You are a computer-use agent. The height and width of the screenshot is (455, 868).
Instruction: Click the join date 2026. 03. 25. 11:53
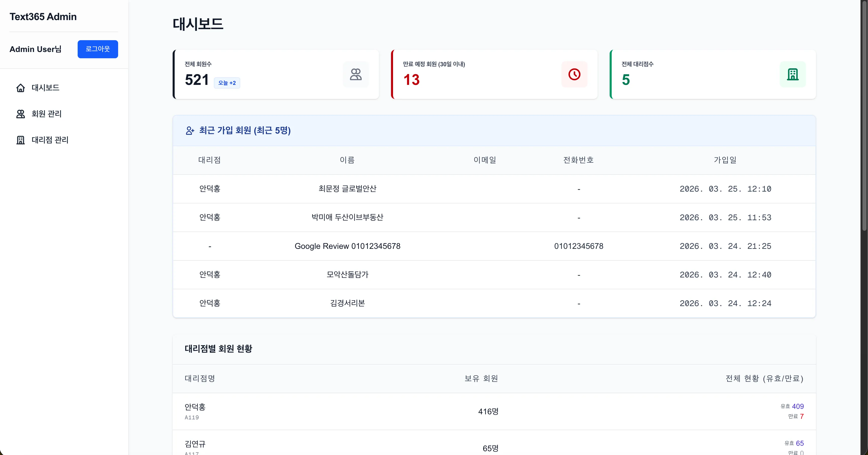(x=725, y=217)
